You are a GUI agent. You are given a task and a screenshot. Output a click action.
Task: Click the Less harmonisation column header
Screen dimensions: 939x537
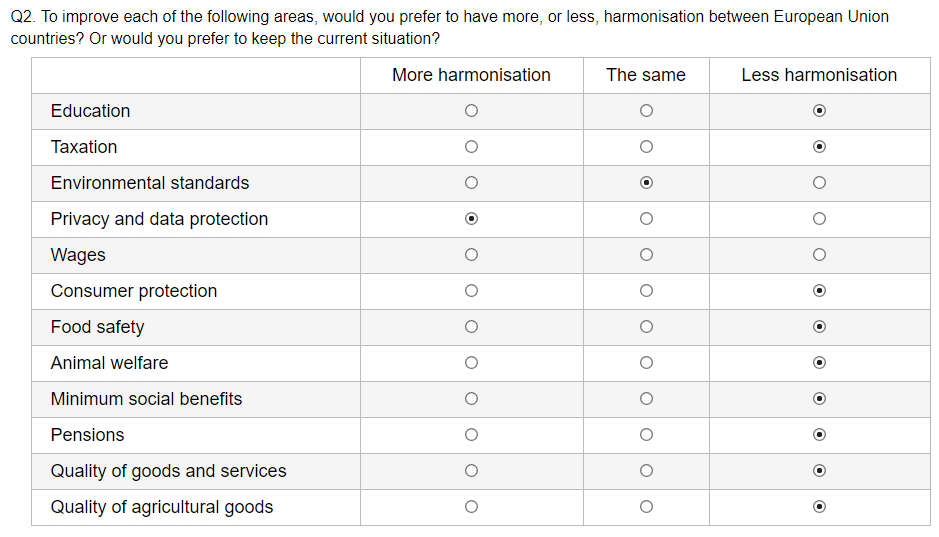819,75
